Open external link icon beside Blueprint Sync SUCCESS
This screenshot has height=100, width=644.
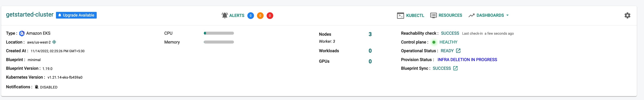(x=455, y=68)
